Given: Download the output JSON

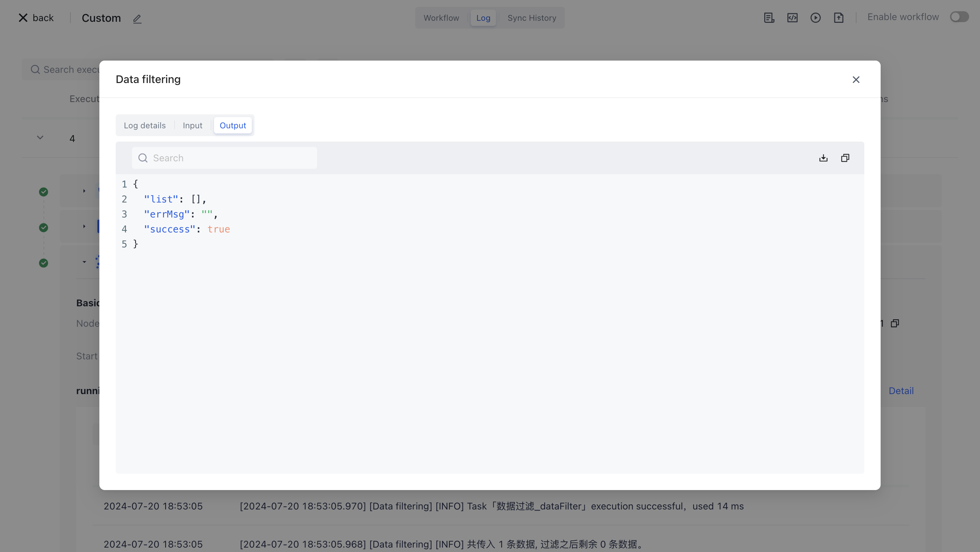Looking at the screenshot, I should point(823,158).
